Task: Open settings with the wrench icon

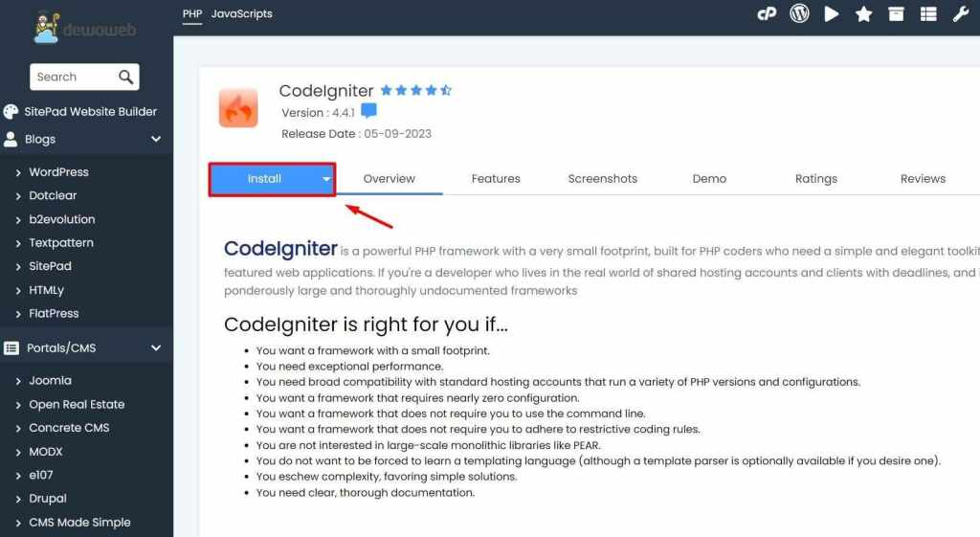Action: point(961,13)
